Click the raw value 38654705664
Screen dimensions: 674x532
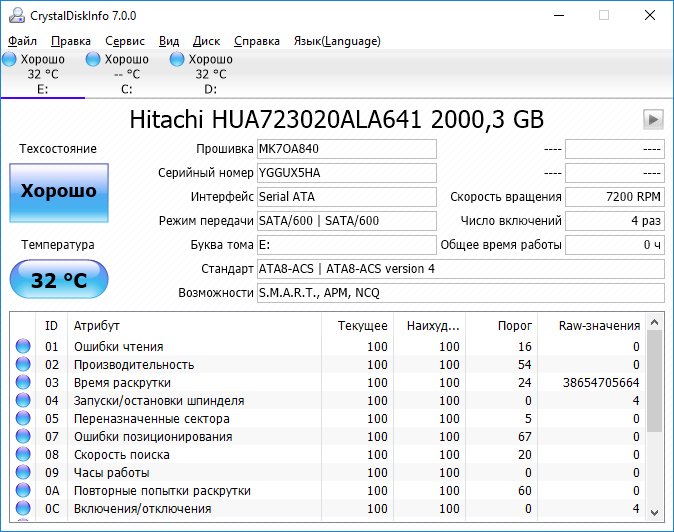(x=601, y=382)
